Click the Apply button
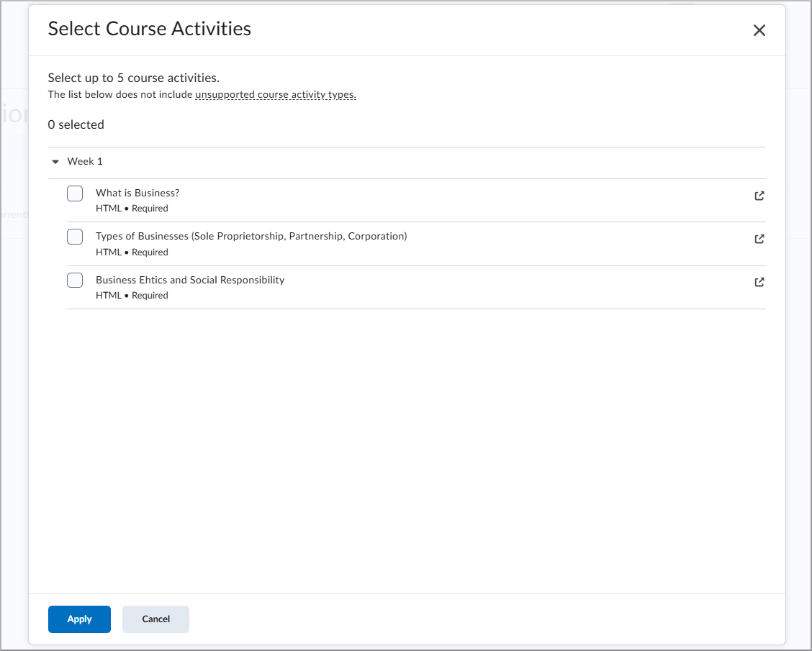Screen dimensions: 812x651 click(79, 619)
